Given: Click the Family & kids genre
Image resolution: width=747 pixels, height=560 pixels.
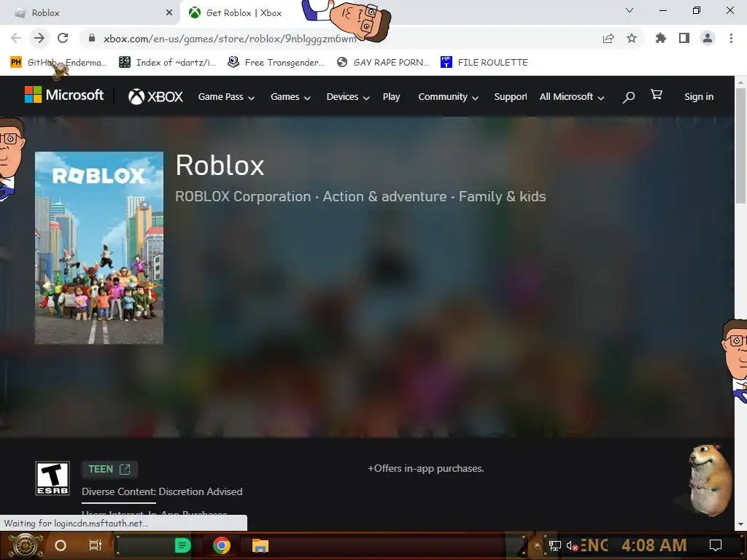Looking at the screenshot, I should click(502, 197).
